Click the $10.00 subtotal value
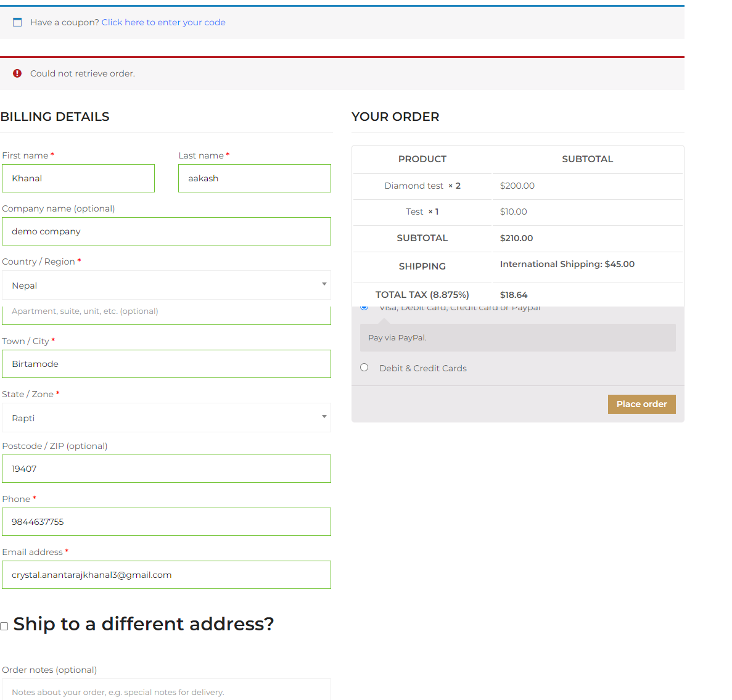This screenshot has height=700, width=732. tap(513, 212)
